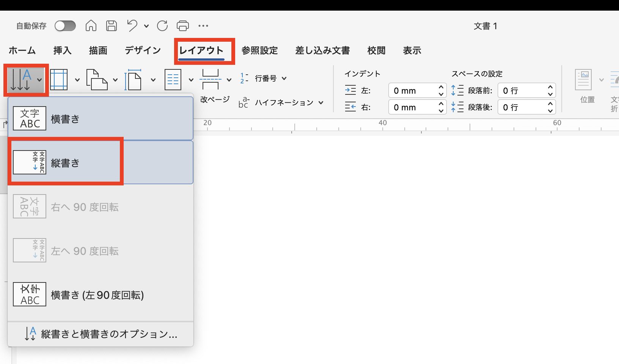Switch to the 挿入 tab

pos(62,50)
